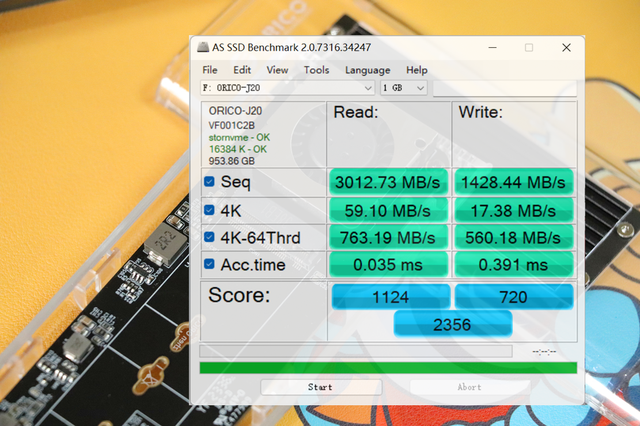Open the Edit menu
This screenshot has height=426, width=640.
[x=242, y=70]
